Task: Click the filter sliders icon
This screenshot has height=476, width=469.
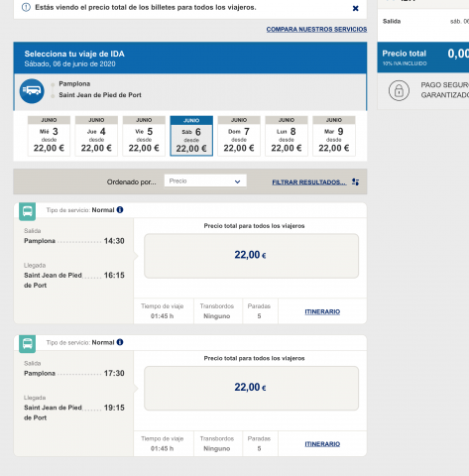Action: click(x=355, y=181)
